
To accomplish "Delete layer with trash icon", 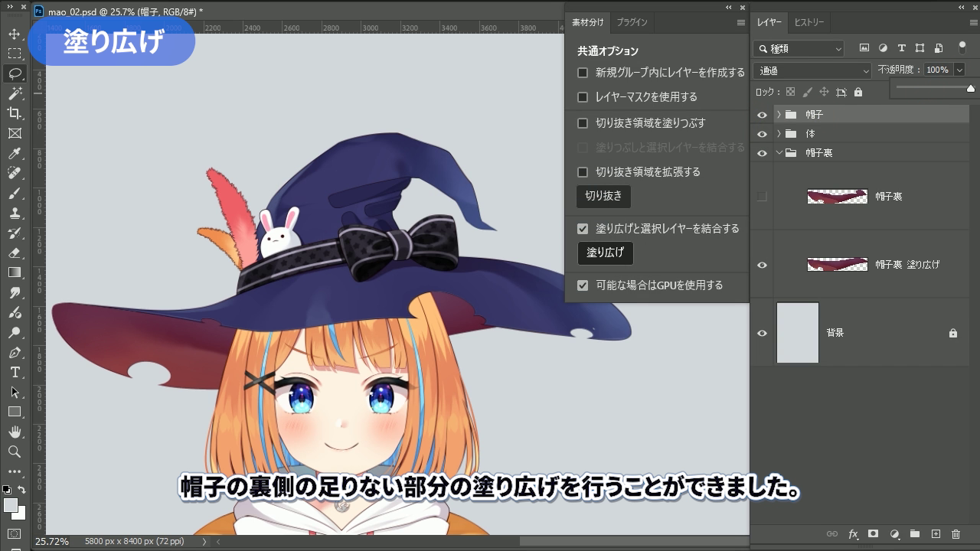I will pyautogui.click(x=955, y=534).
